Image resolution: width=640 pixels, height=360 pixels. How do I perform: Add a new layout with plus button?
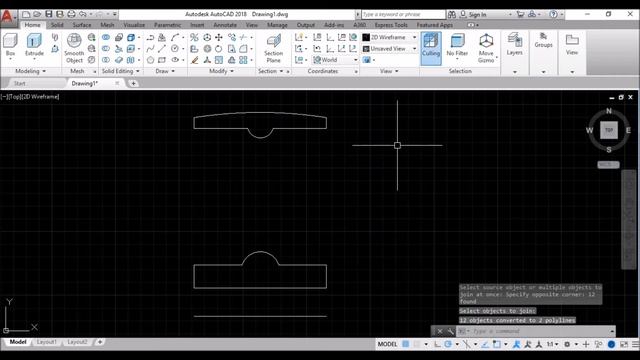tap(100, 342)
